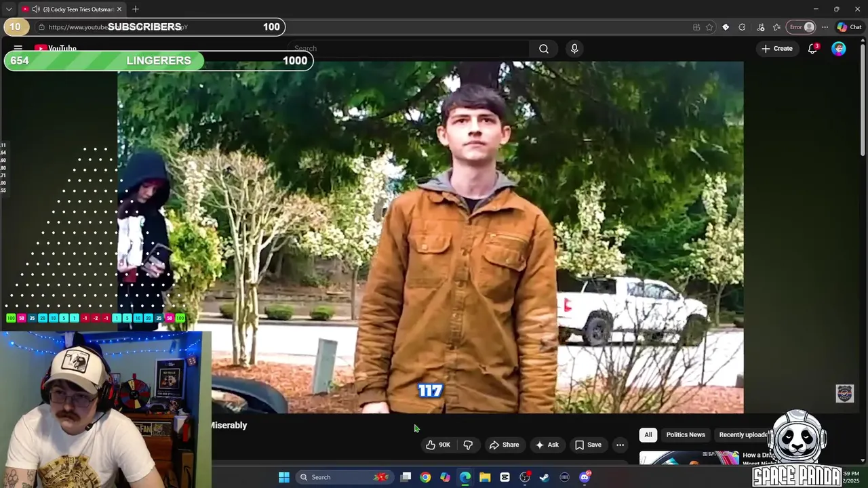Like the video with thumbs up 90K
This screenshot has width=868, height=488.
click(x=437, y=445)
